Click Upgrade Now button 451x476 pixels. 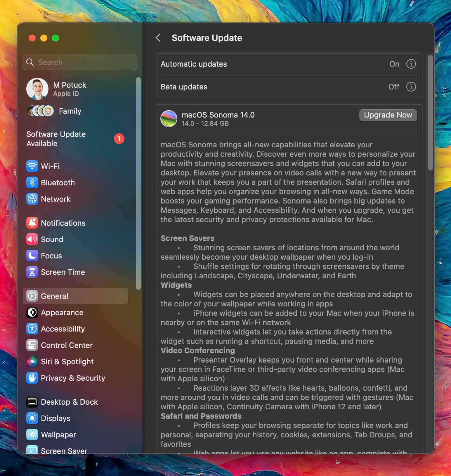click(x=388, y=115)
